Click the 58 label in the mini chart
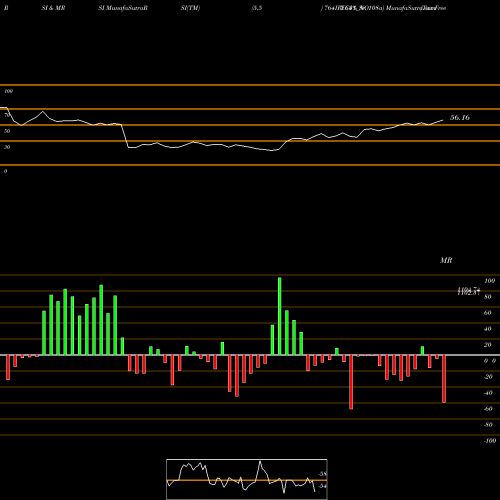Screen dimensions: 500x500 tap(322, 474)
